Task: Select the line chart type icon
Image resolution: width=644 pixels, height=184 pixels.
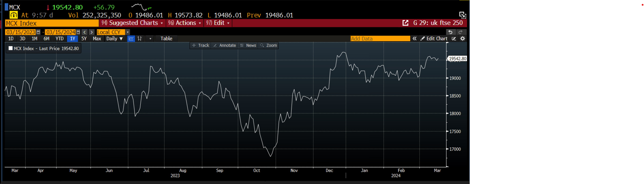Action: pos(131,39)
